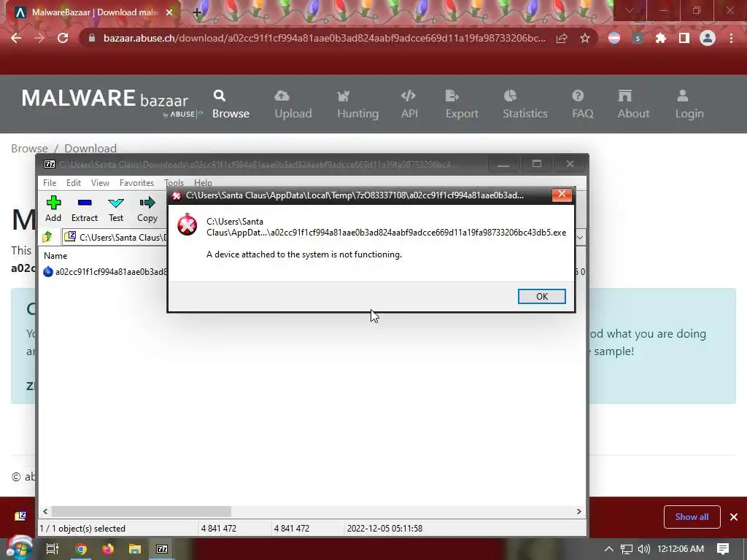Click the Extract toolbar icon in 7-Zip
Viewport: 747px width, 560px height.
pyautogui.click(x=85, y=209)
